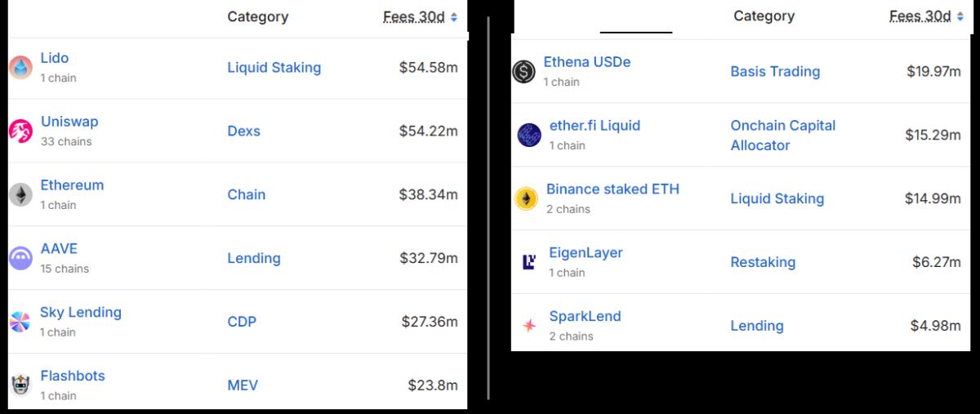This screenshot has height=414, width=980.
Task: Click the EigenLayer logo icon
Action: coord(528,262)
